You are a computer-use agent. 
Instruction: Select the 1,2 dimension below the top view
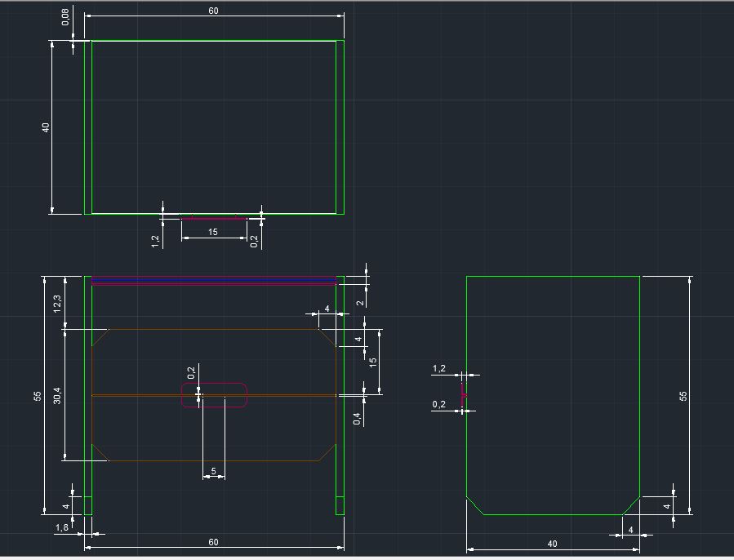click(x=155, y=241)
